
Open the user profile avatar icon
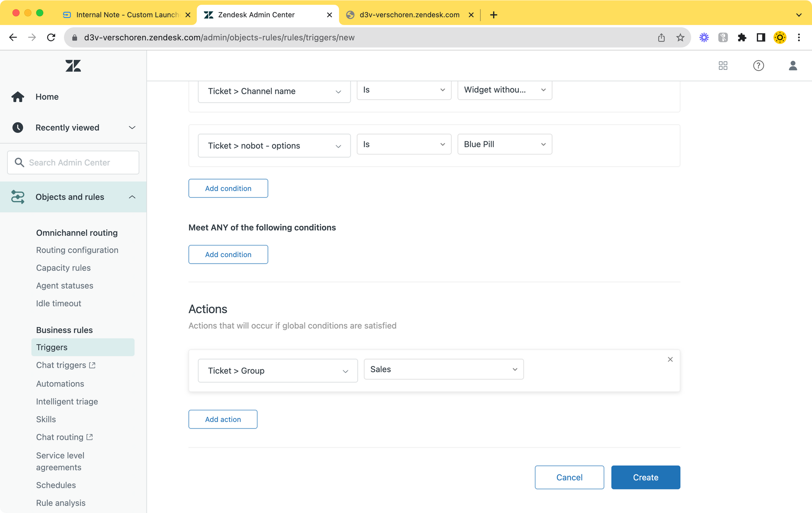793,66
